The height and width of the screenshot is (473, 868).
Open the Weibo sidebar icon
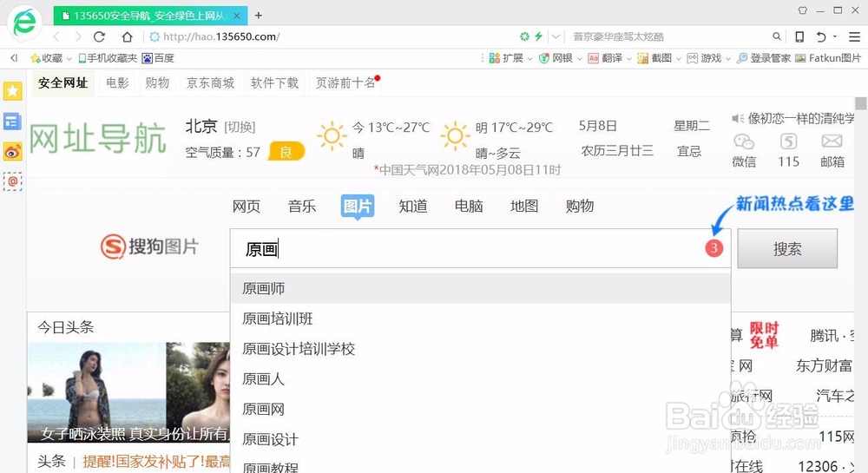click(x=13, y=151)
